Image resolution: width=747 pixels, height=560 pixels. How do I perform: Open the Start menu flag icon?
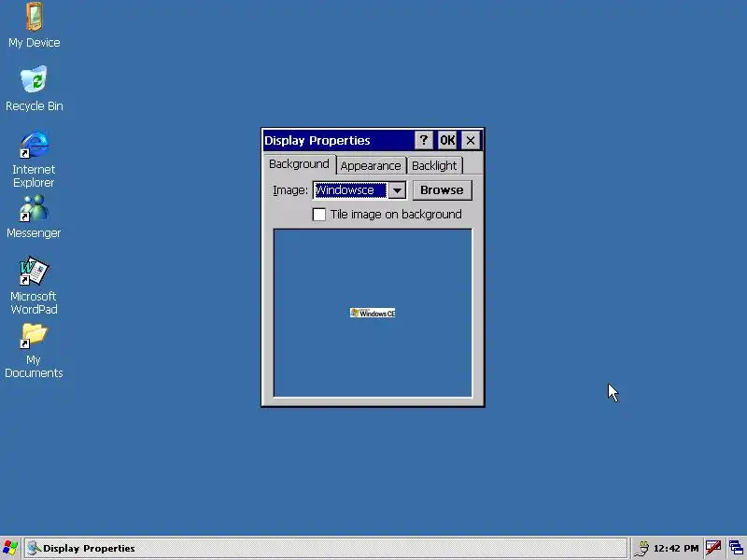(x=10, y=548)
